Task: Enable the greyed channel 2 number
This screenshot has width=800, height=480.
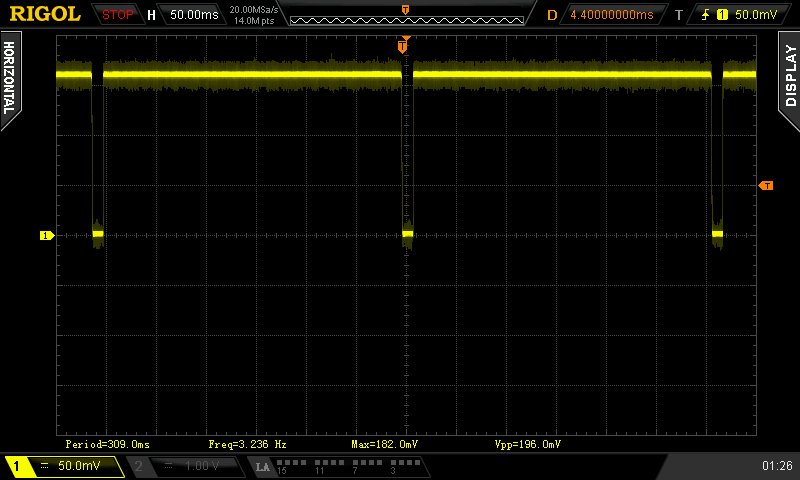Action: tap(138, 466)
